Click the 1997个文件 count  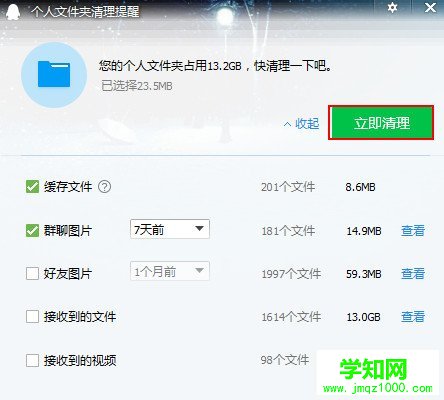coord(291,274)
